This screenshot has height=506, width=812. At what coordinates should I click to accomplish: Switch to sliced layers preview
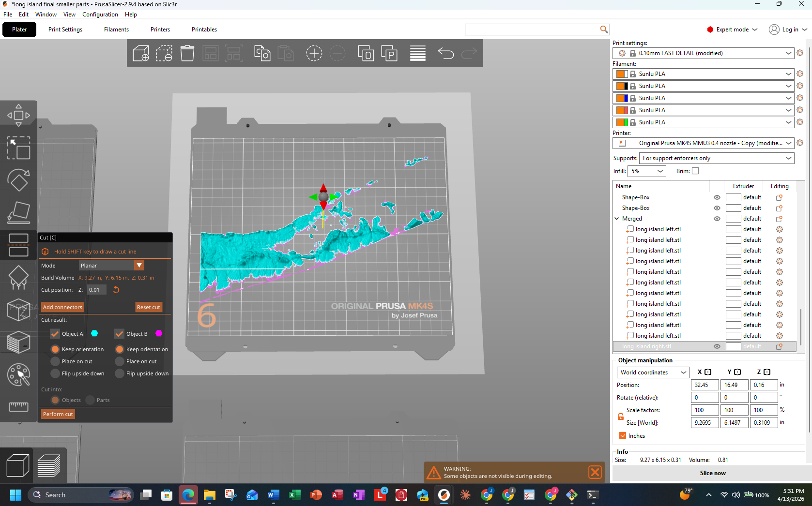pyautogui.click(x=48, y=465)
